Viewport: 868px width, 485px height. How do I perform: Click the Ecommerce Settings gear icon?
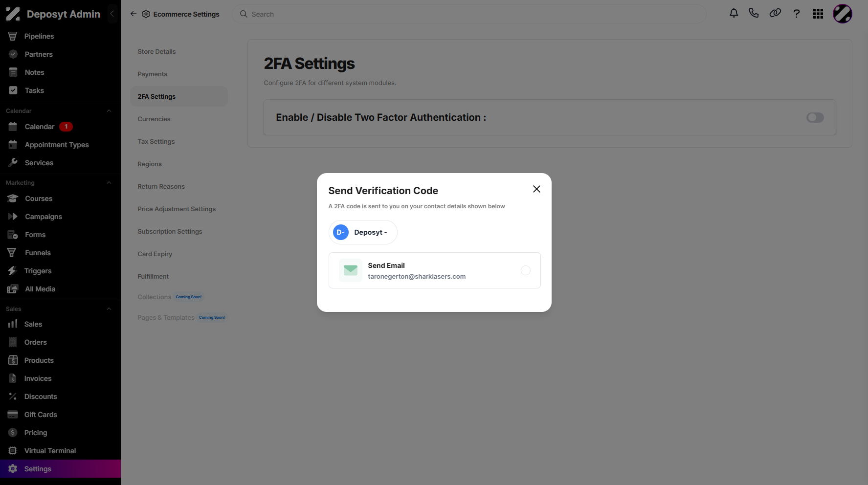(146, 14)
